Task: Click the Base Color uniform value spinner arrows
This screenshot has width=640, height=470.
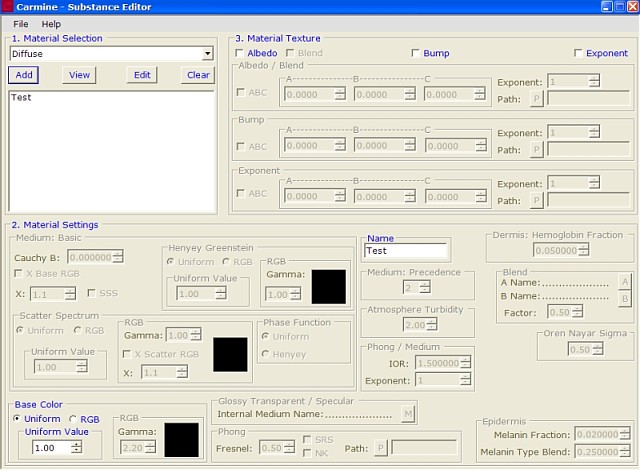Action: (x=76, y=448)
